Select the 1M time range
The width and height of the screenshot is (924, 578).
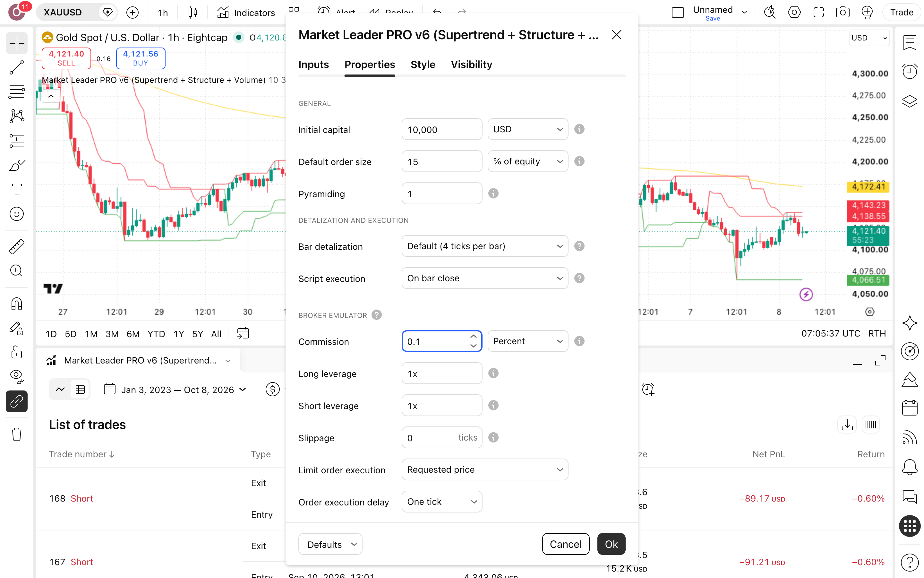click(91, 334)
